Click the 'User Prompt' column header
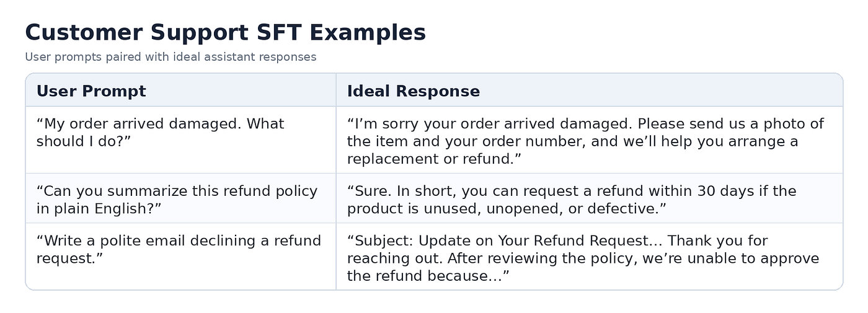The width and height of the screenshot is (868, 313). [91, 91]
